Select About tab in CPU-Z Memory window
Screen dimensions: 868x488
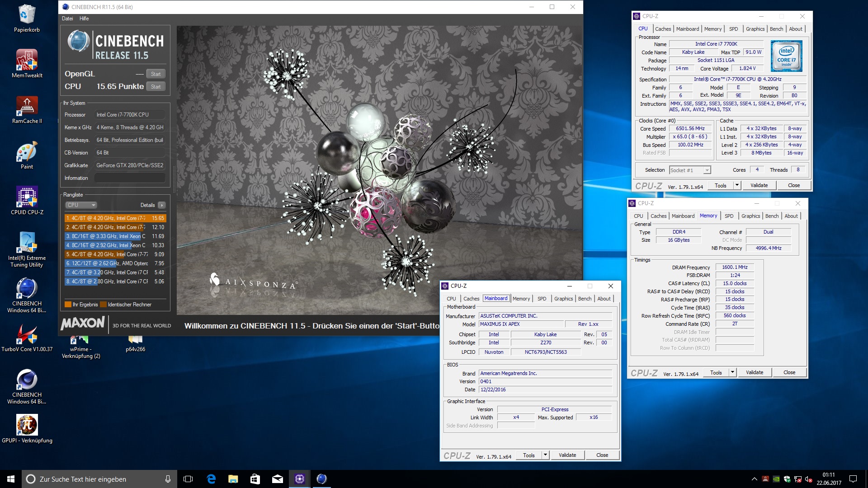[x=791, y=216]
